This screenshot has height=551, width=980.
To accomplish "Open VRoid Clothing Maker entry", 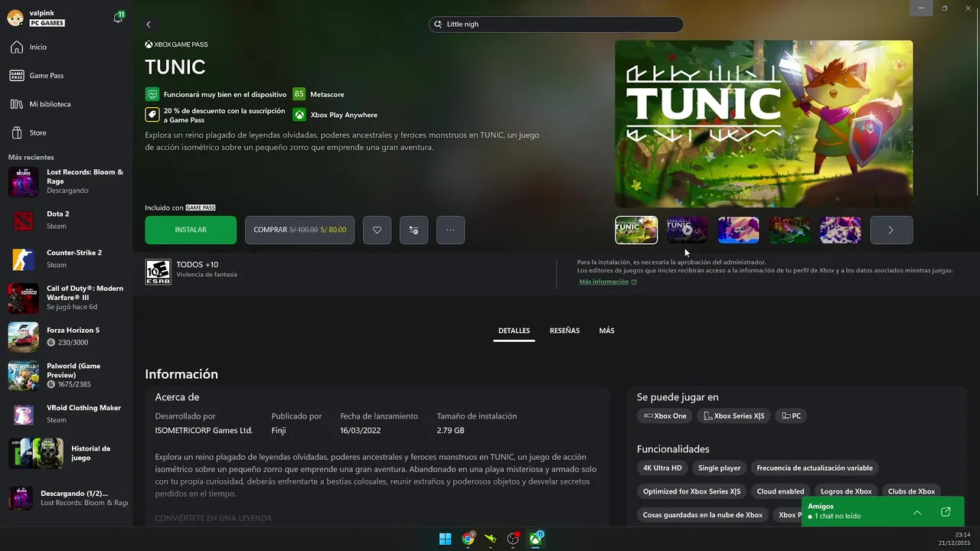I will (x=66, y=415).
